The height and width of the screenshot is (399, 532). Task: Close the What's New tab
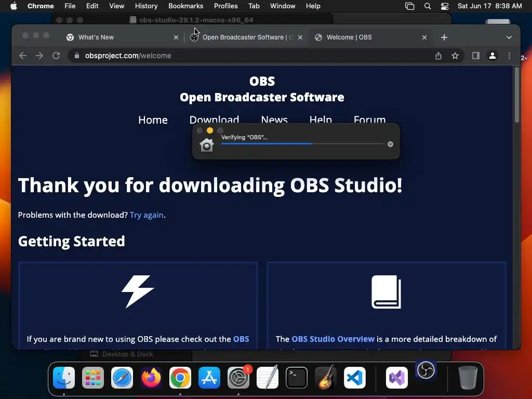176,37
